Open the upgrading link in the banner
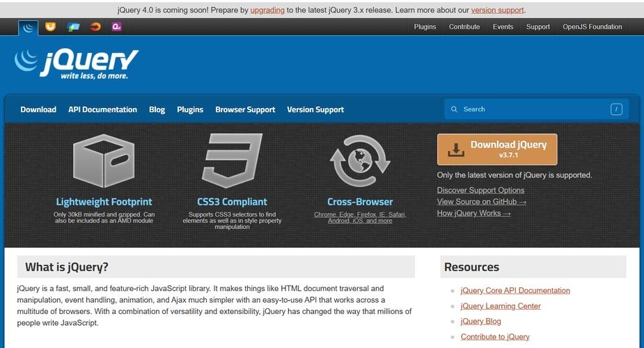This screenshot has height=348, width=644. 267,10
